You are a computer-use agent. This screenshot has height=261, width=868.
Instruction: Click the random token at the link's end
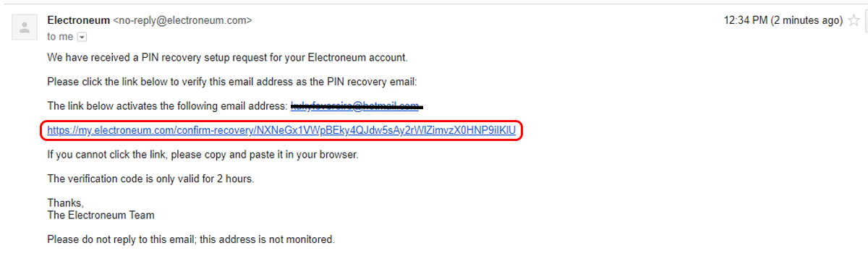(x=386, y=131)
